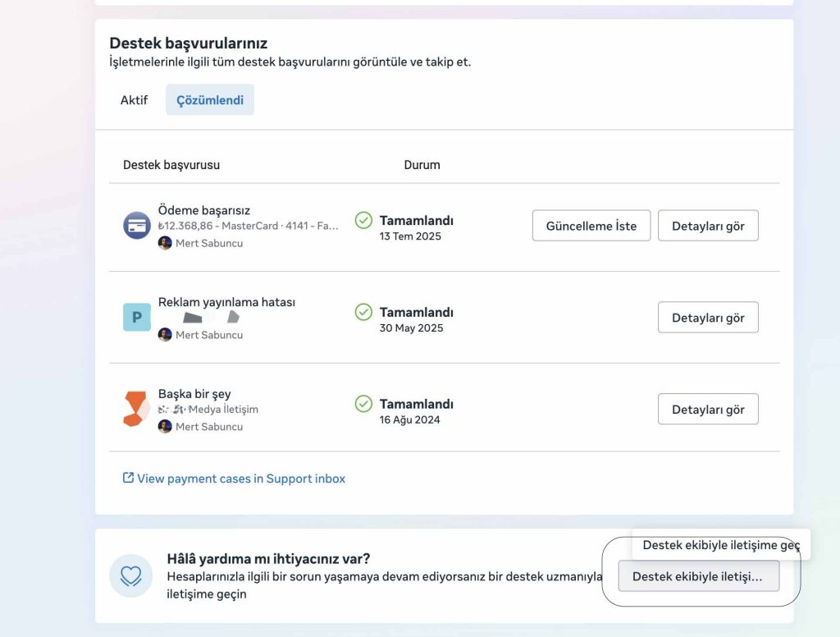The height and width of the screenshot is (637, 840).
Task: Click Mert Sabuncu avatar under Başka bir şey
Action: click(165, 427)
